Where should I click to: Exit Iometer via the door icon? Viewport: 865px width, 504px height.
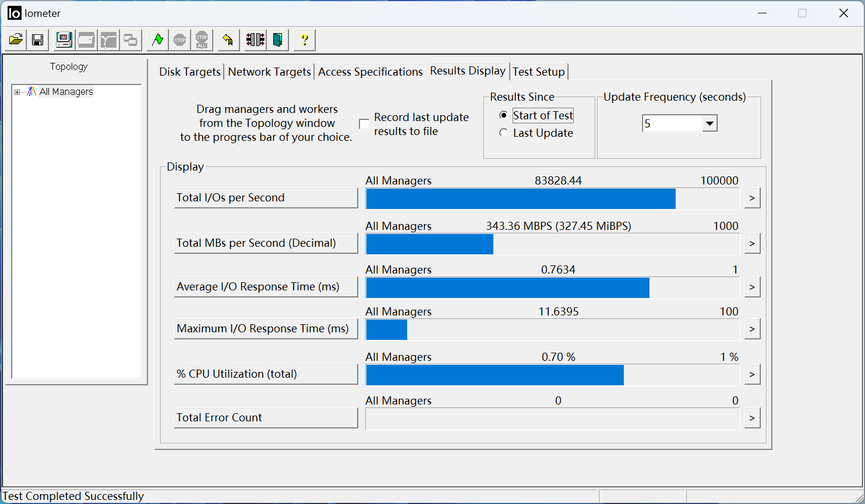click(x=278, y=40)
